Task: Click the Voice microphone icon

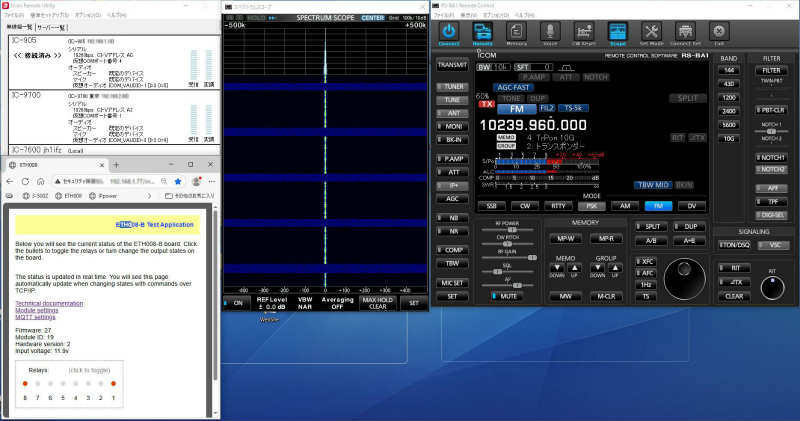Action: tap(550, 32)
